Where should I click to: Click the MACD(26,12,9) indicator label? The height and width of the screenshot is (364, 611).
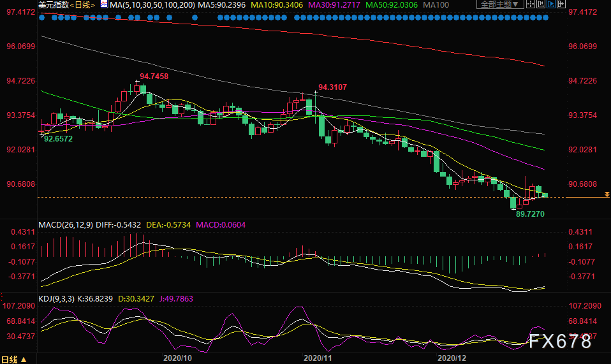click(x=66, y=225)
